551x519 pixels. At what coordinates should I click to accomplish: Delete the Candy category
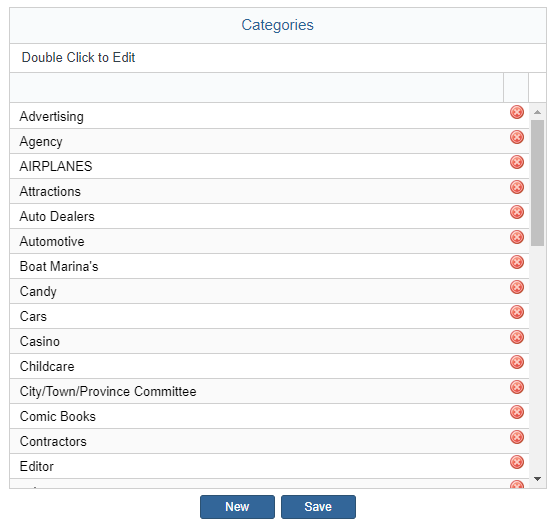(517, 287)
